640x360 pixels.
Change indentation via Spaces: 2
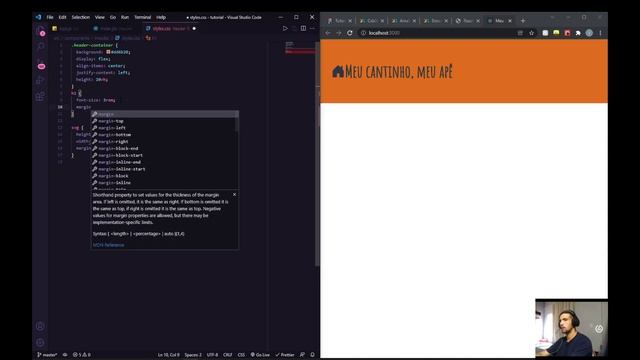(x=193, y=355)
